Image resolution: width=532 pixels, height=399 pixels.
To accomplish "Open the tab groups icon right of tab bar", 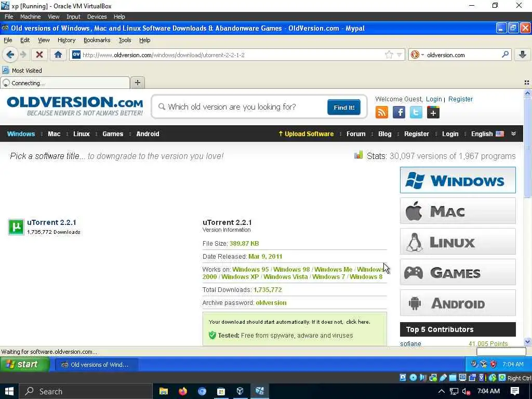I will [x=527, y=83].
